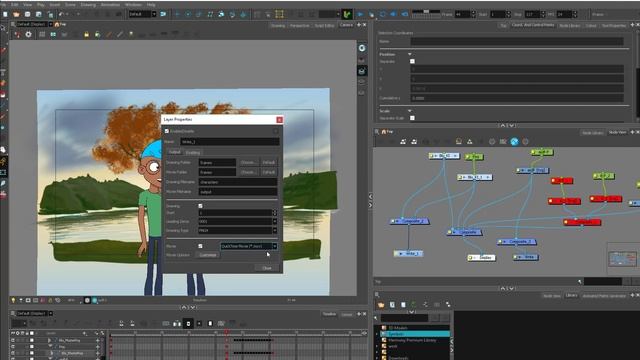Click the highlighted blue icon in Node View toolbar
Image resolution: width=640 pixels, height=360 pixels.
[x=514, y=142]
